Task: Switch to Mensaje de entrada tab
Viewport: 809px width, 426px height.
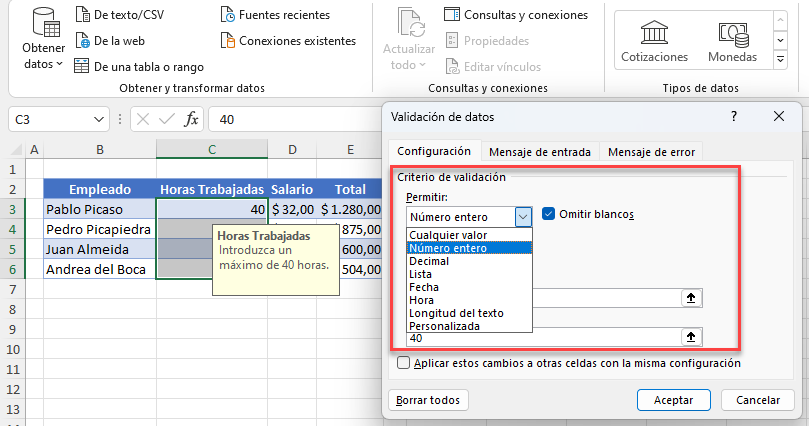Action: [540, 152]
